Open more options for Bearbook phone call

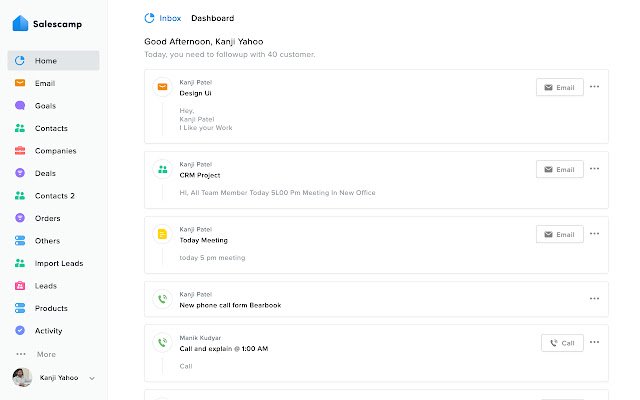tap(594, 298)
